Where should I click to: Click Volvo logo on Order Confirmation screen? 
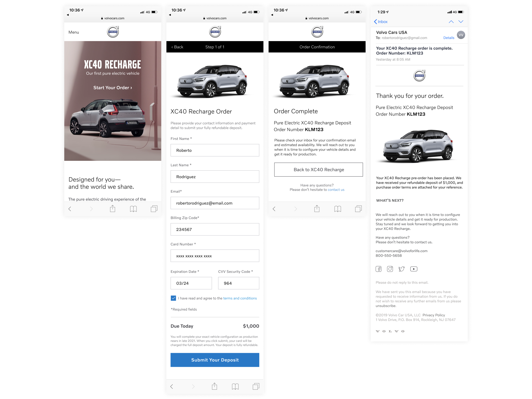(x=317, y=32)
